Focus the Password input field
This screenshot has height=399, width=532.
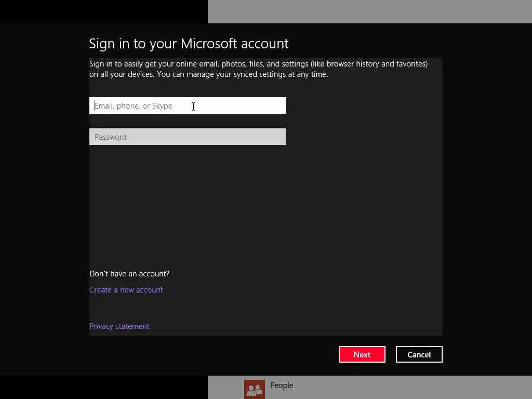click(x=187, y=137)
